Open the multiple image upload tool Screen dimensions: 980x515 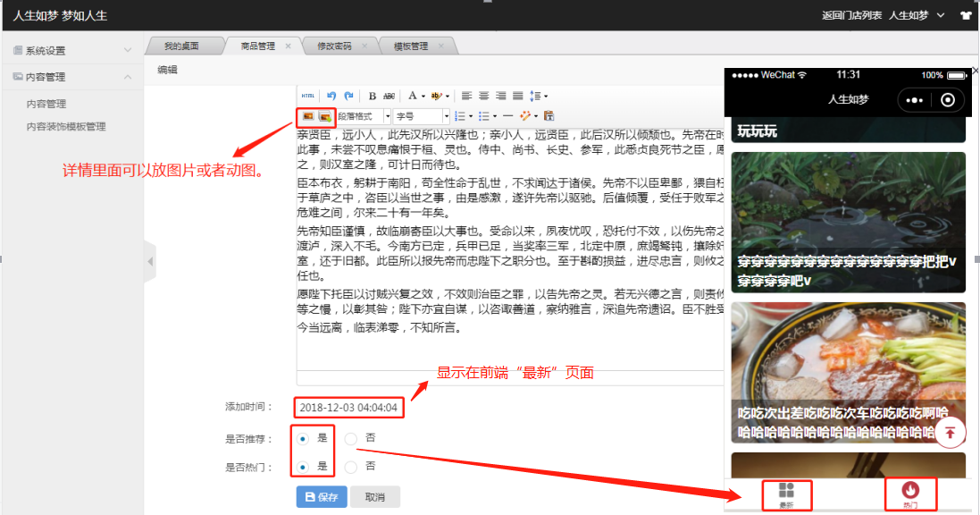[325, 116]
